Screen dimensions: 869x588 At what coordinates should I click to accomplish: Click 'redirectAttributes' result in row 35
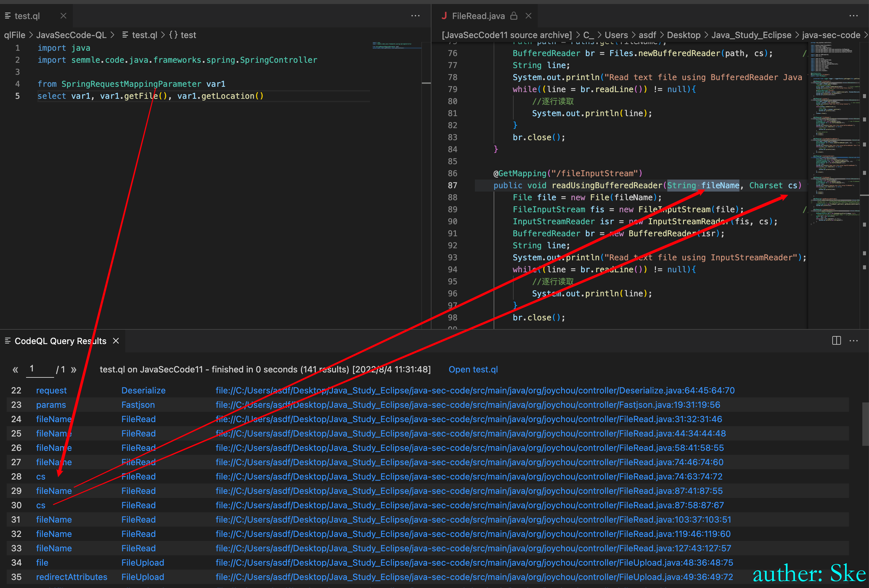tap(71, 577)
